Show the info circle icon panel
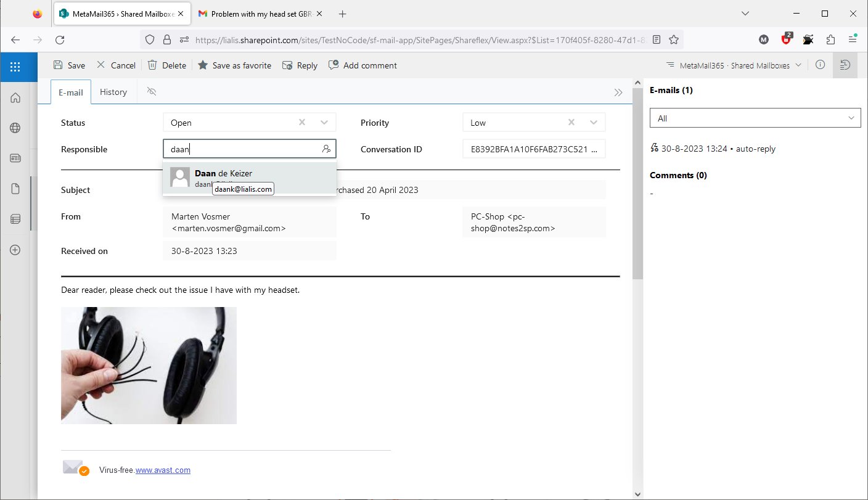868x500 pixels. coord(820,65)
